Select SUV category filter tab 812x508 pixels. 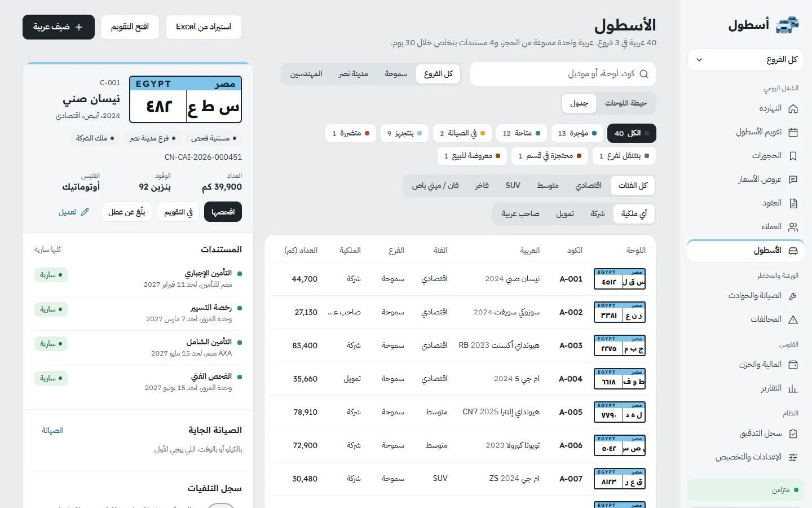513,186
